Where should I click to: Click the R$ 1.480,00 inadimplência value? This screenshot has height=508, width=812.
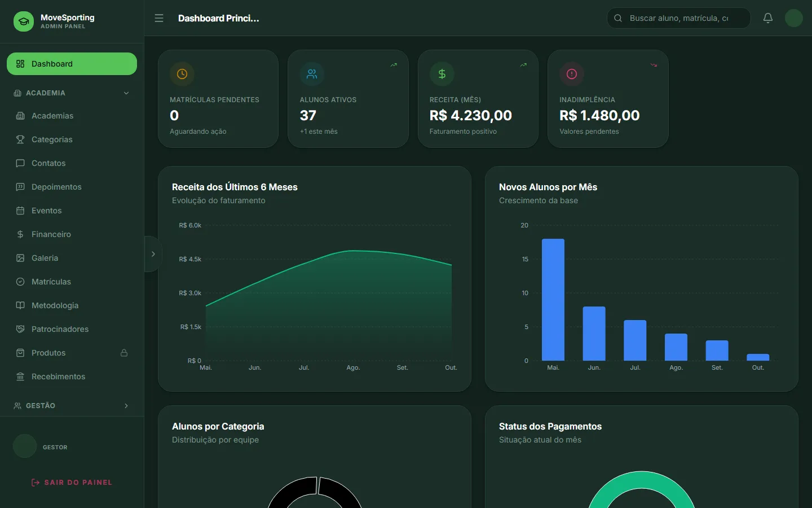tap(599, 116)
